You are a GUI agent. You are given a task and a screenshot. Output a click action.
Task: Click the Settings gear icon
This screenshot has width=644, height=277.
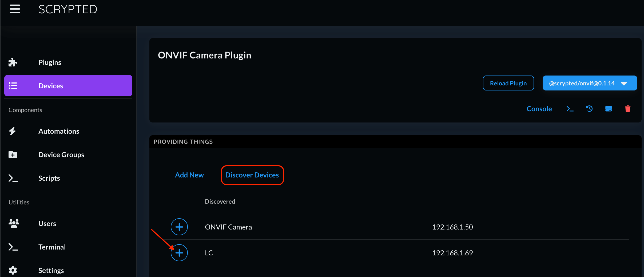point(13,270)
